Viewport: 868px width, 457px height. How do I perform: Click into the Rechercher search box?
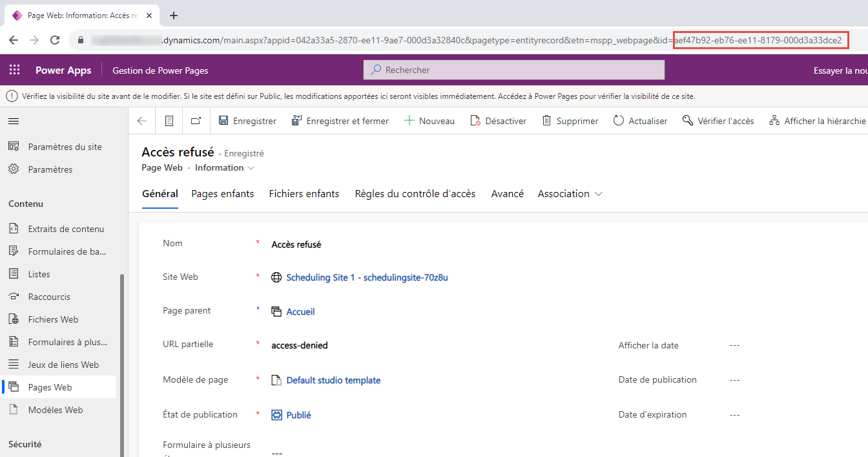coord(513,69)
